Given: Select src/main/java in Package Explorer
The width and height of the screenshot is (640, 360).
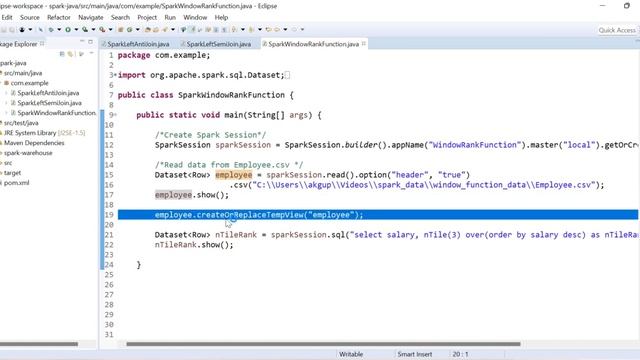Looking at the screenshot, I should [x=23, y=73].
